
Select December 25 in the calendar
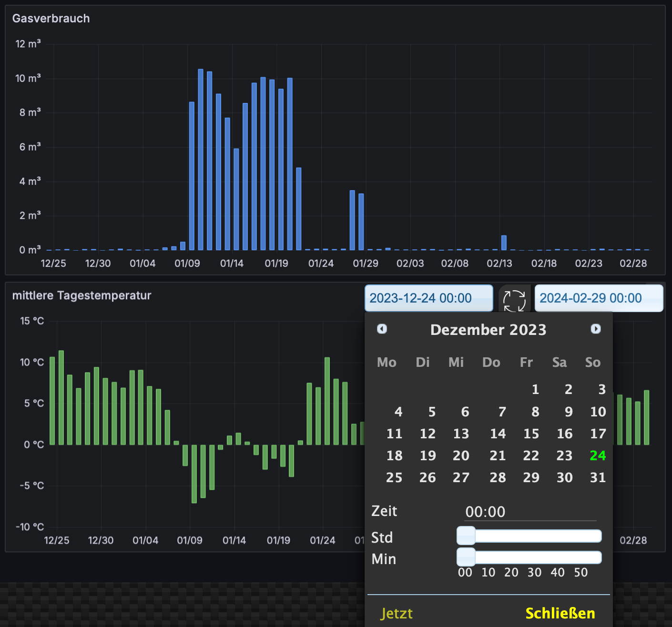coord(394,478)
